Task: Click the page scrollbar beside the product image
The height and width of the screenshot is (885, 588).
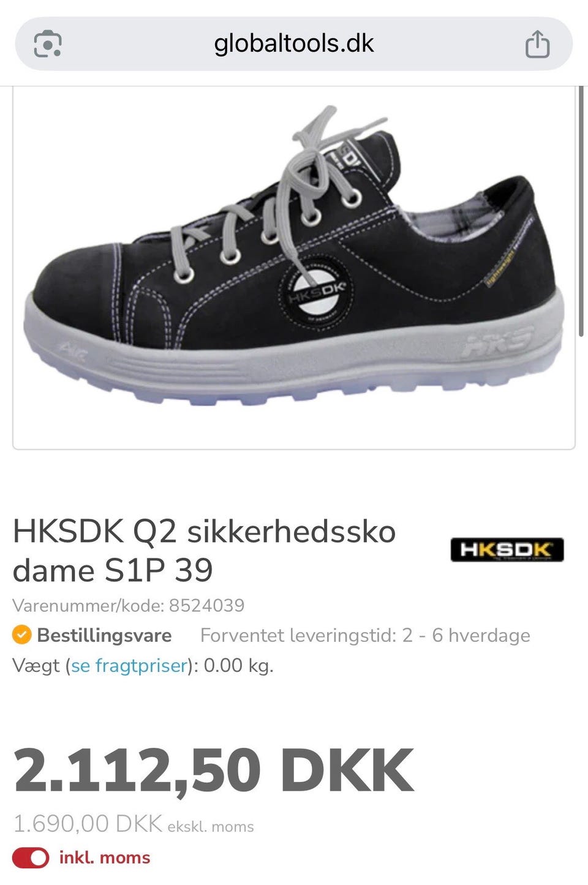Action: (x=581, y=211)
